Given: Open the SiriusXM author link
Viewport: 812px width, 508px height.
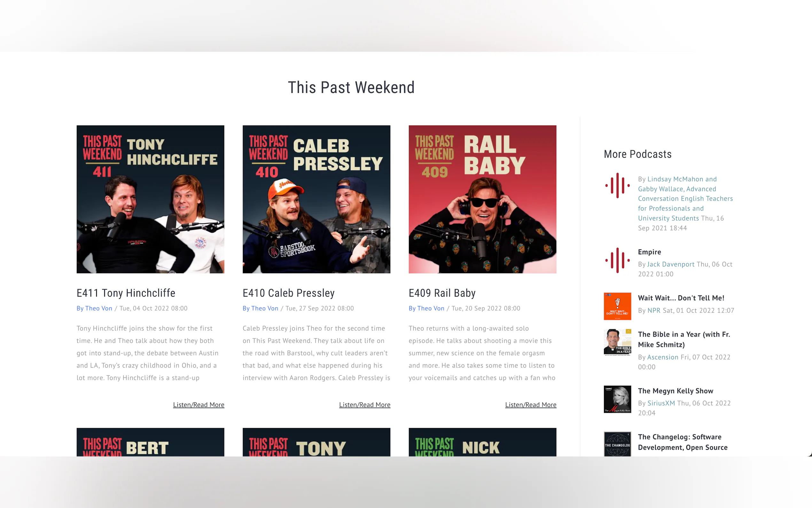Looking at the screenshot, I should [x=661, y=403].
